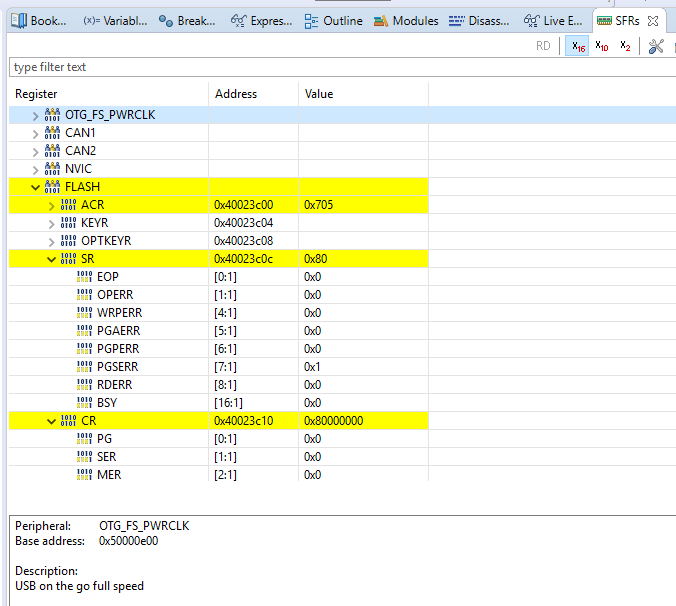
Task: Open the SFR settings tools icon
Action: (656, 46)
